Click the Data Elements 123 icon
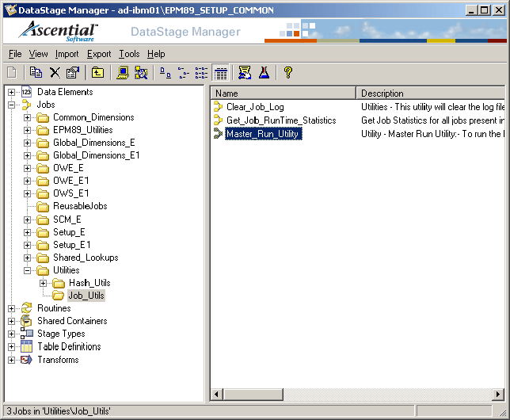Image resolution: width=510 pixels, height=420 pixels. coord(26,92)
